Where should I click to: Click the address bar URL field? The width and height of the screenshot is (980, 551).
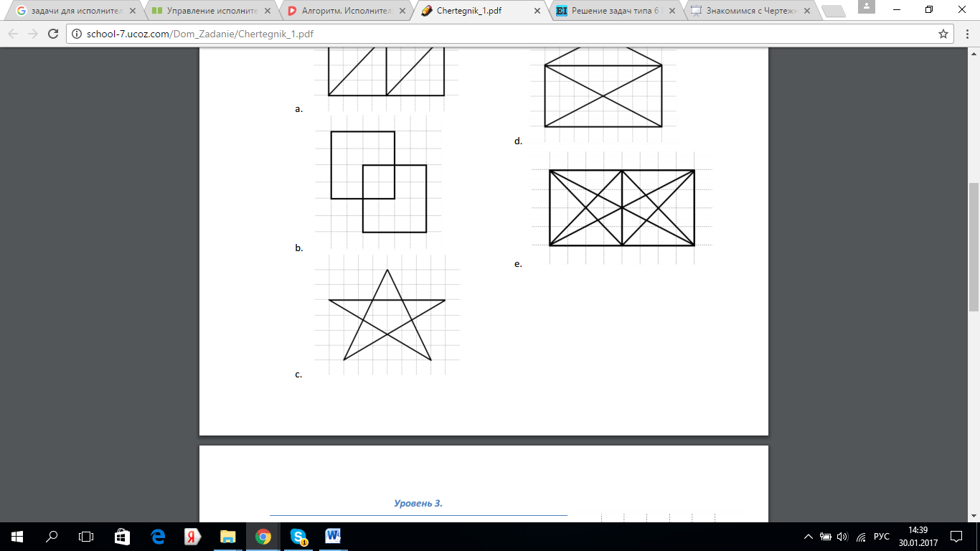(x=502, y=34)
